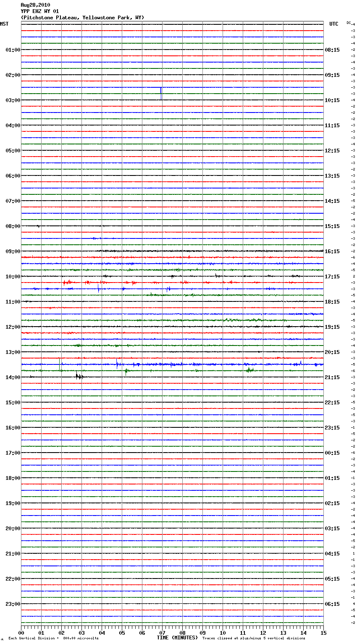
Task: Click the 10:15 UTC time label
Action: click(332, 100)
